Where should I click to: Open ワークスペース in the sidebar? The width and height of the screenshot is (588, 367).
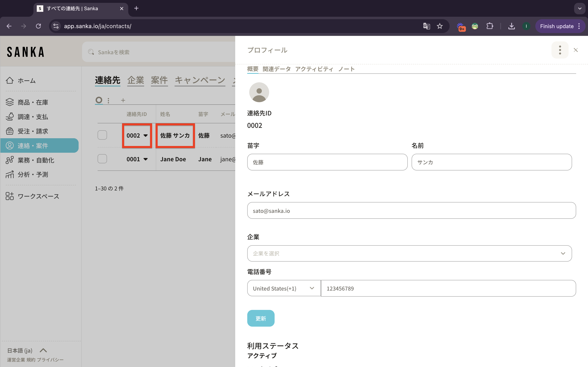[x=10, y=196]
